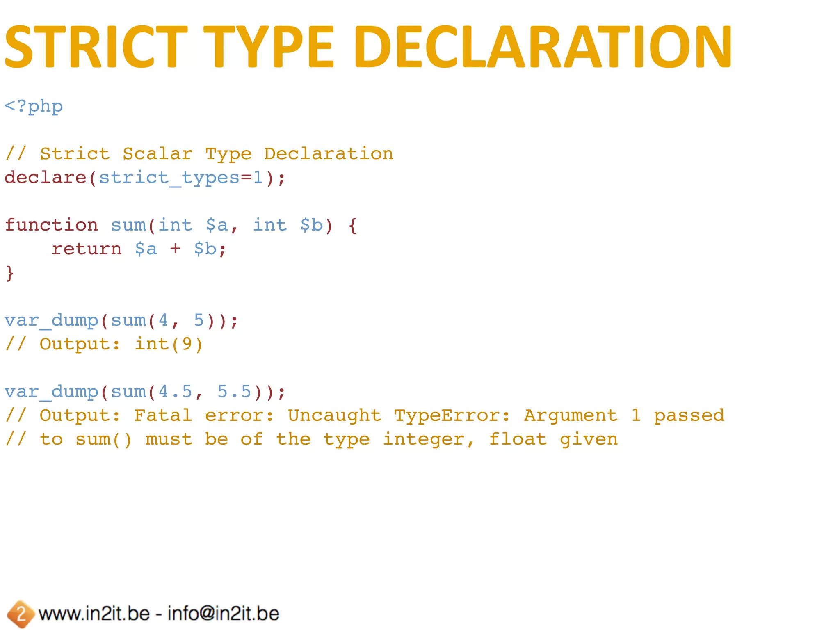Screen dimensions: 840x630
Task: Open the www.in2it.be website link
Action: [x=94, y=614]
